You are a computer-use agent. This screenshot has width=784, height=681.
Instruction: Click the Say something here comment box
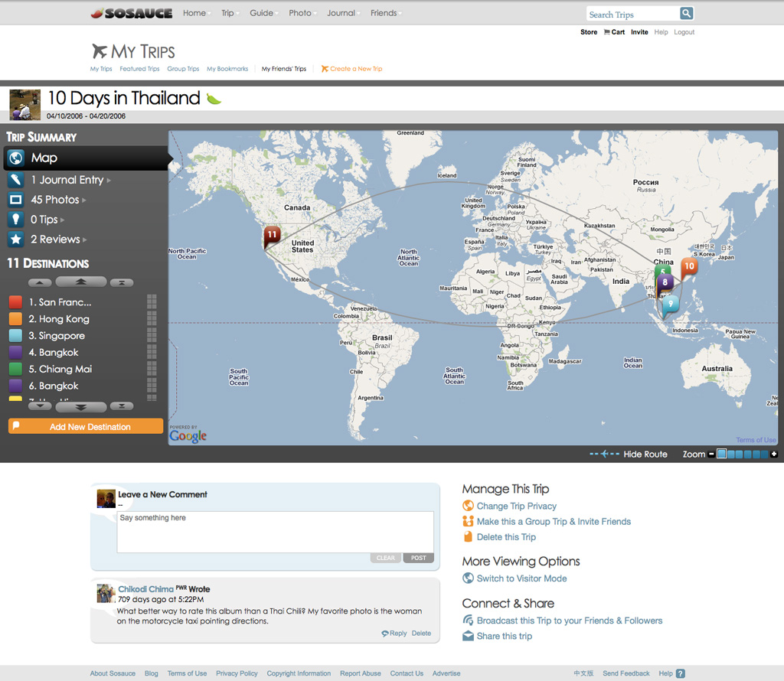[x=275, y=532]
